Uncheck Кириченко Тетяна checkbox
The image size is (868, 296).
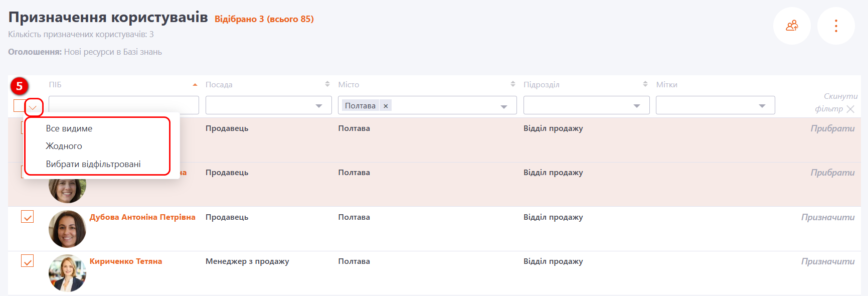tap(27, 261)
